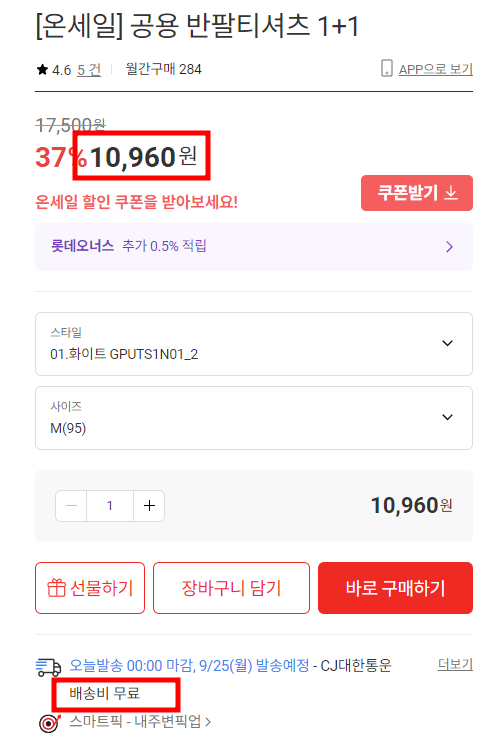Image resolution: width=498 pixels, height=752 pixels.
Task: Click the download arrow on 쿠폰받기
Action: [451, 193]
